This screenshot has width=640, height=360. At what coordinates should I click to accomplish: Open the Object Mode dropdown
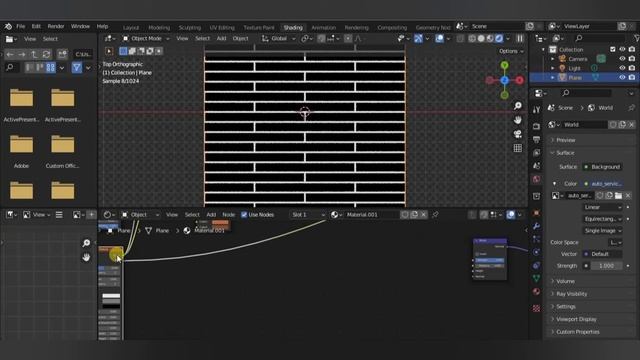pos(146,38)
